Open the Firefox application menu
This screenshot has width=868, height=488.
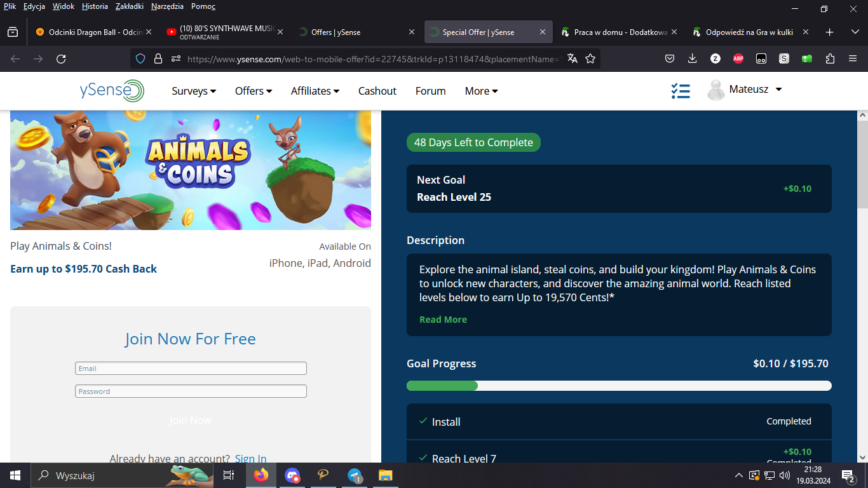click(853, 58)
